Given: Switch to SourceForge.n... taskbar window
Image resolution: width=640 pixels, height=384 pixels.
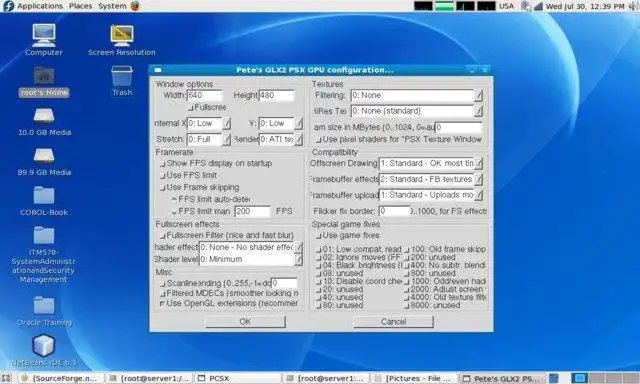Looking at the screenshot, I should (x=61, y=378).
